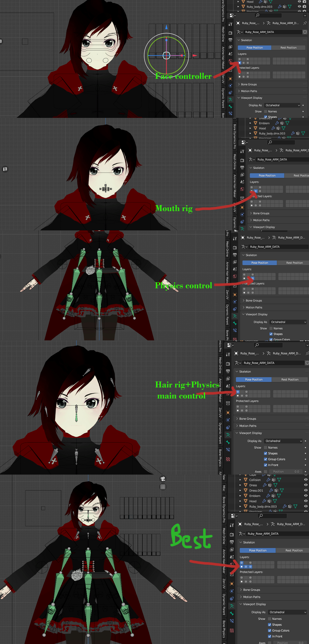
Task: Click camera view icon in Best viewport
Action: point(163,479)
